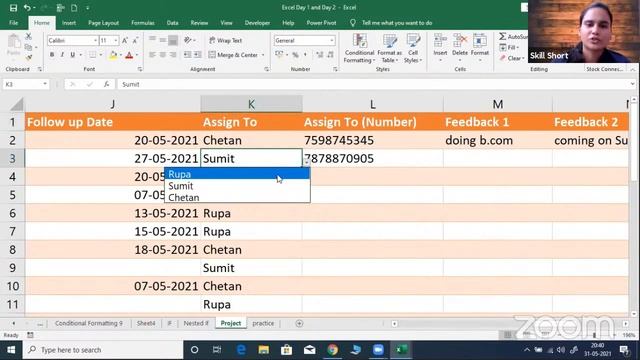Open the File menu tab

pos(13,23)
